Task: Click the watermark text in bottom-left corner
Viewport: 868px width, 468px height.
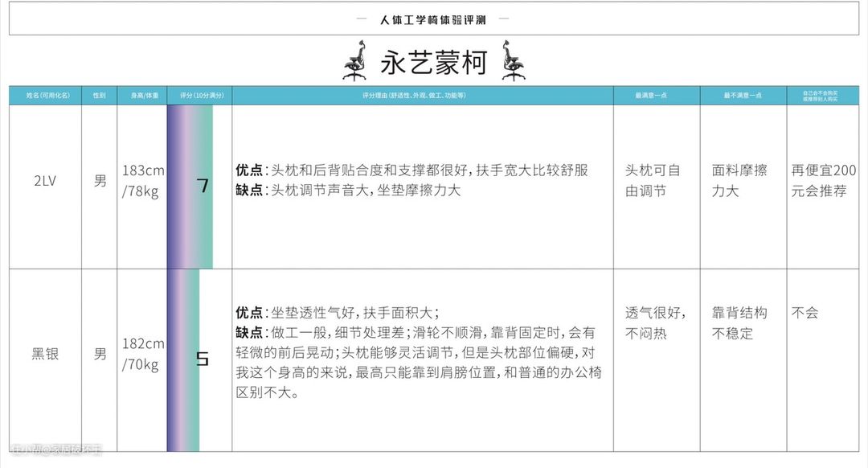Action: [56, 450]
